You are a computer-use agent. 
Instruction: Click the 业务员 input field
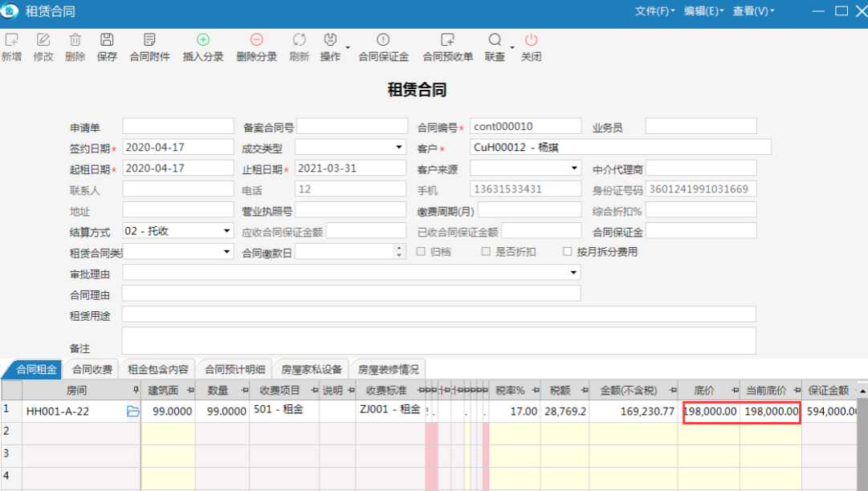[701, 126]
